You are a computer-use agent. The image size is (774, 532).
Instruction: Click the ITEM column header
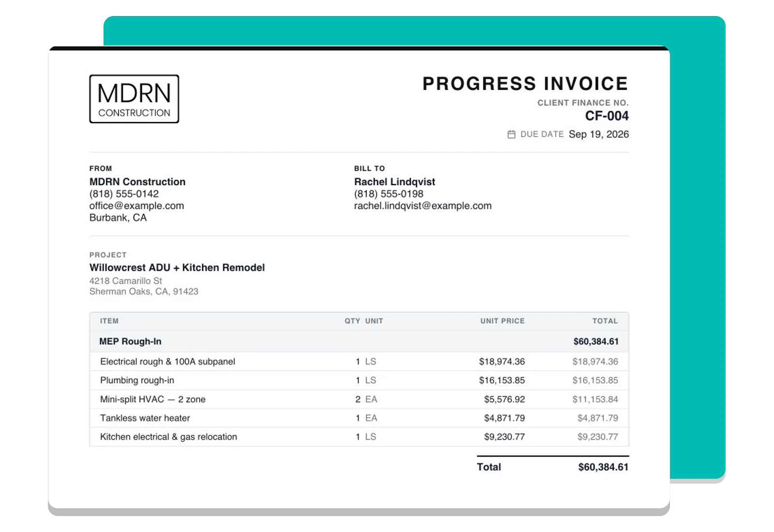pyautogui.click(x=109, y=321)
